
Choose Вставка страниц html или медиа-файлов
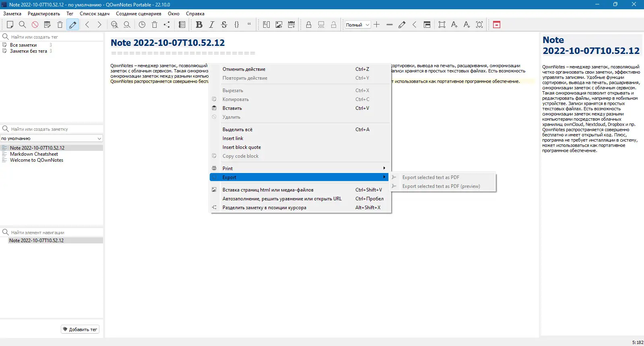(300, 190)
